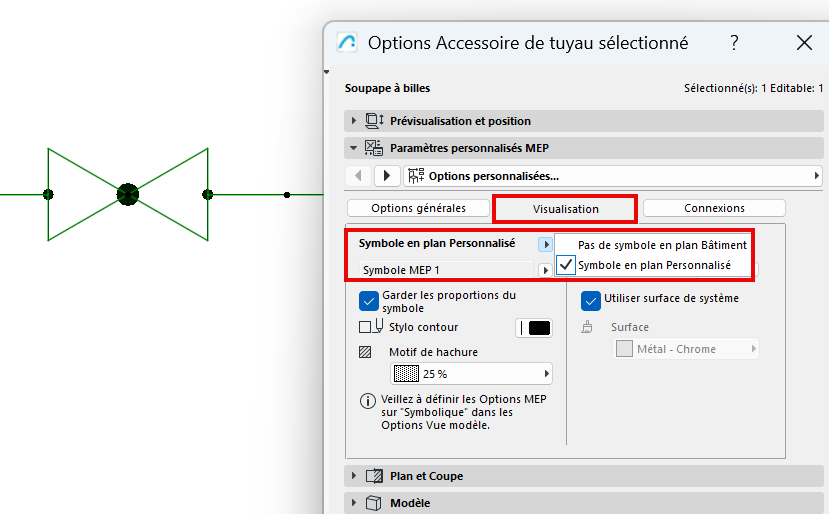Toggle Utiliser surface de système checkbox
829x514 pixels.
(591, 299)
